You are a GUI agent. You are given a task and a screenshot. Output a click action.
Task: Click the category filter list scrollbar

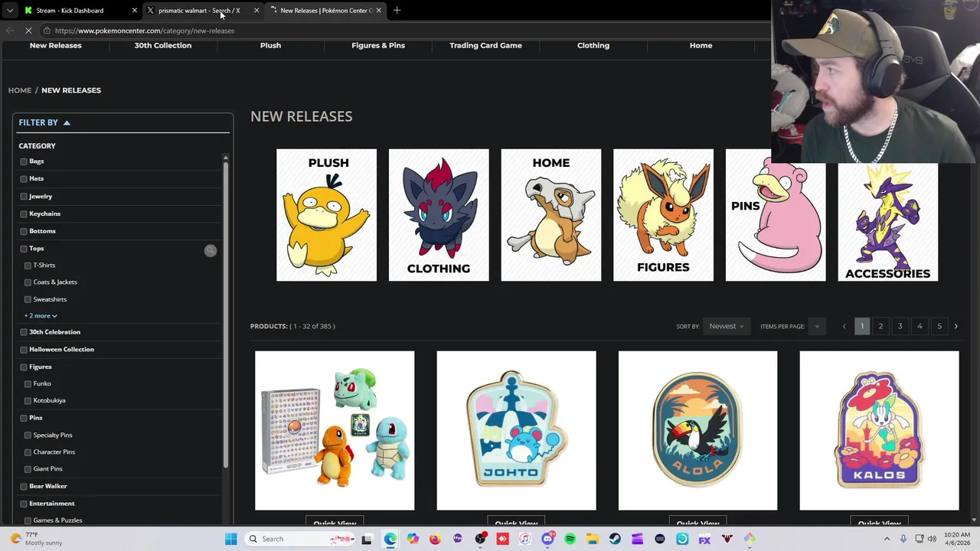(x=225, y=314)
